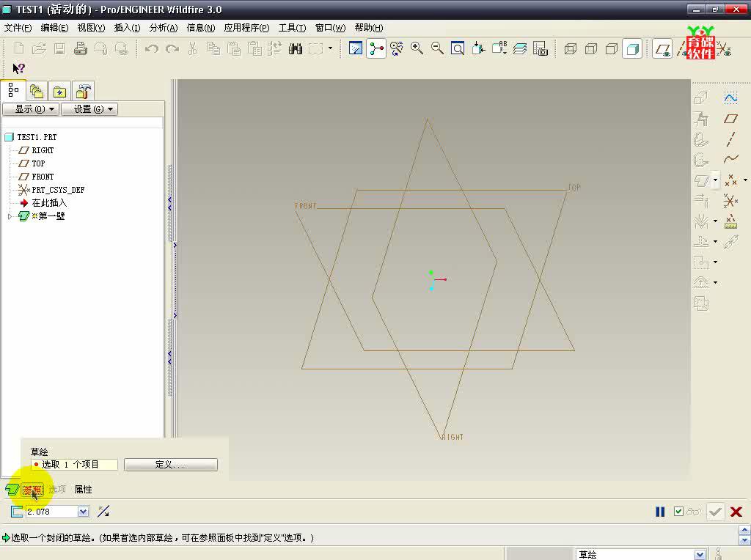Click the Zoom Out magnifier icon
The height and width of the screenshot is (560, 751).
[x=437, y=48]
